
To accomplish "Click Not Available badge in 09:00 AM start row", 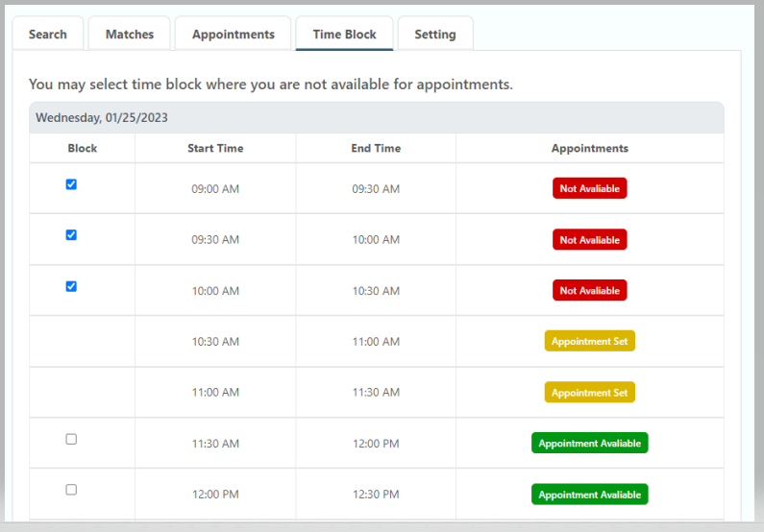I will 589,188.
